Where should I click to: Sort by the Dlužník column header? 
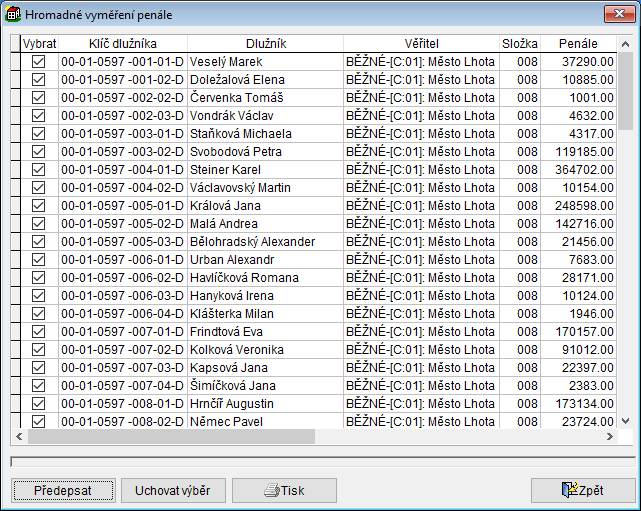[265, 44]
